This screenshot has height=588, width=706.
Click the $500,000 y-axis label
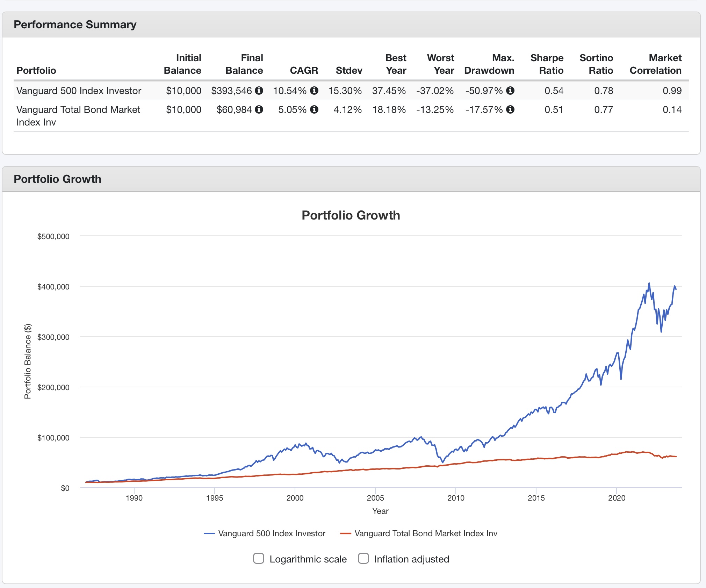click(x=53, y=236)
